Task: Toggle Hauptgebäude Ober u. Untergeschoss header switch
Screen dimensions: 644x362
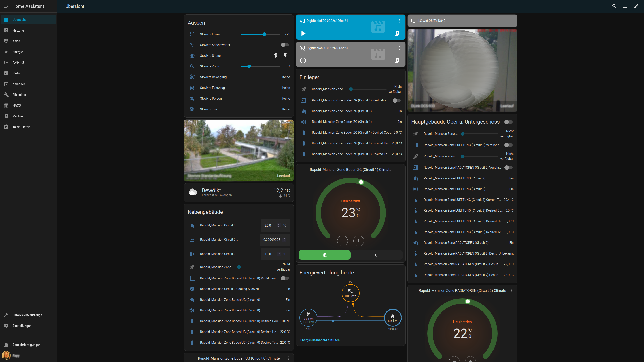Action: pyautogui.click(x=508, y=122)
